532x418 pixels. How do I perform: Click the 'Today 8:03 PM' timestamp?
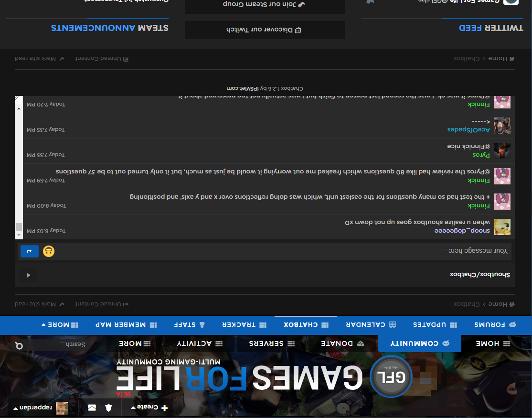(46, 231)
